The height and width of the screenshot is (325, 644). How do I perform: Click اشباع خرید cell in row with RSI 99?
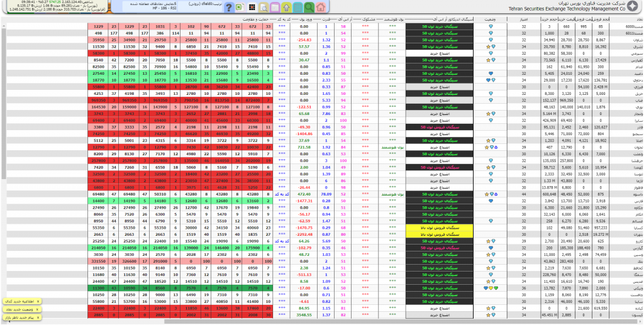point(440,53)
